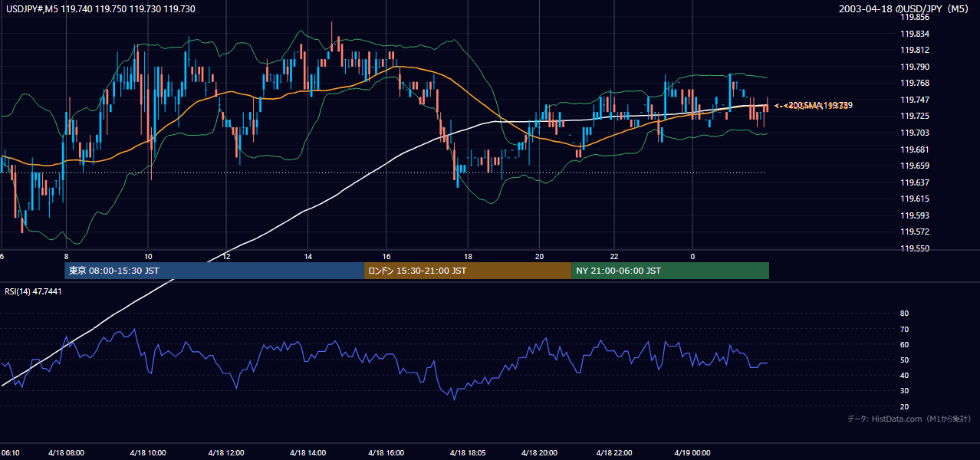The height and width of the screenshot is (460, 980).
Task: Click RSI scale value 50
Action: tap(904, 360)
